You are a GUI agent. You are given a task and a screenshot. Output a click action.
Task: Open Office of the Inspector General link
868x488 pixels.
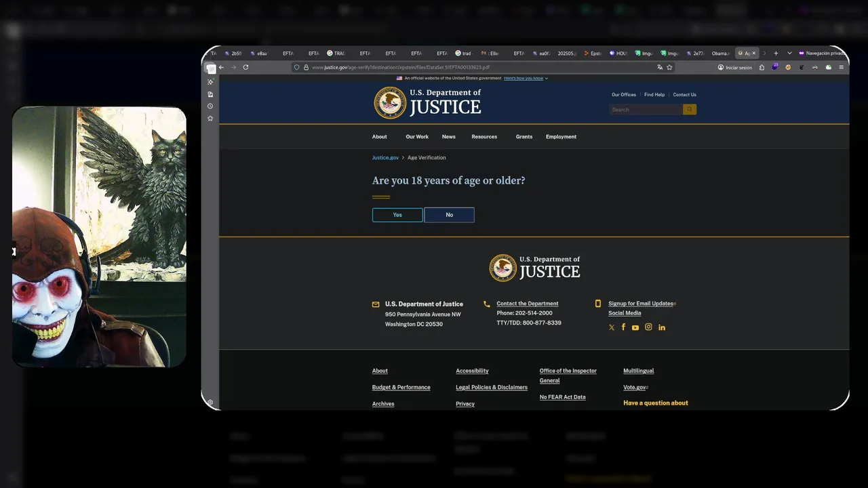[568, 375]
